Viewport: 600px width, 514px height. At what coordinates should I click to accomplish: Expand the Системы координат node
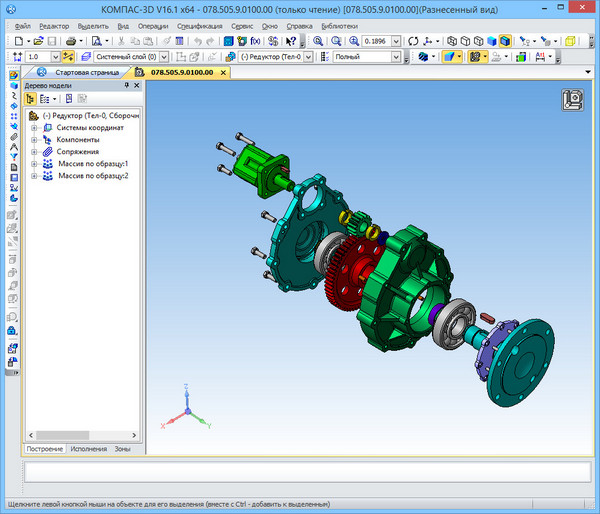[35, 127]
